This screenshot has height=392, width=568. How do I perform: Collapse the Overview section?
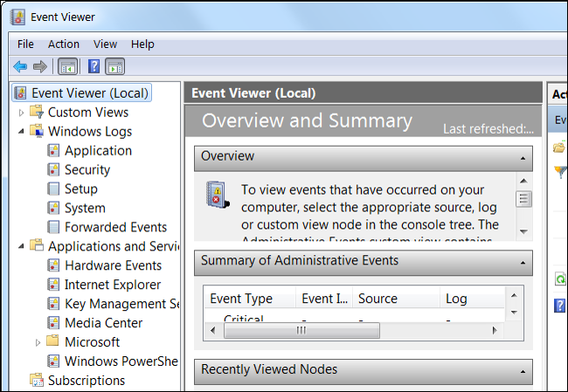[x=522, y=157]
